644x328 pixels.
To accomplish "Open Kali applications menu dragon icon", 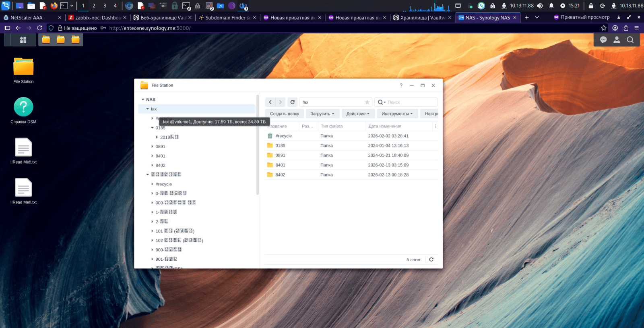I will point(6,6).
